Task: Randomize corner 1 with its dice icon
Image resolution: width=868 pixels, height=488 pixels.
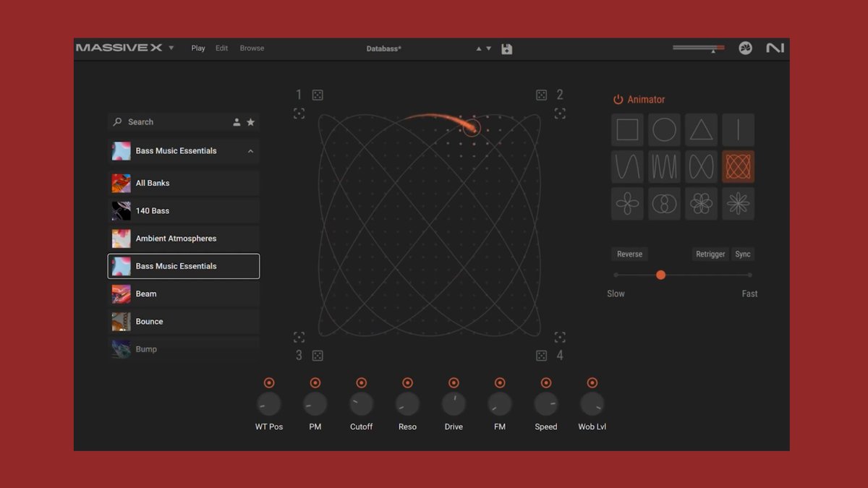Action: coord(318,95)
